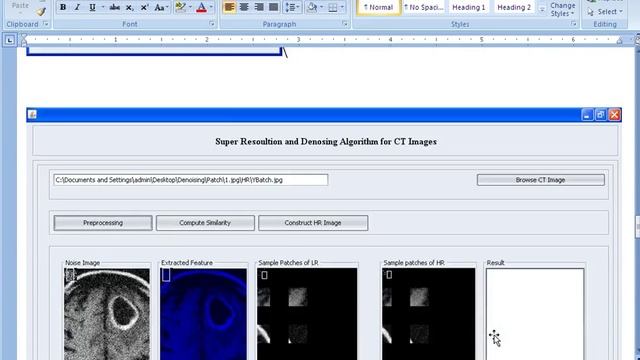The height and width of the screenshot is (360, 640).
Task: Click the CT image file path field
Action: pyautogui.click(x=191, y=180)
